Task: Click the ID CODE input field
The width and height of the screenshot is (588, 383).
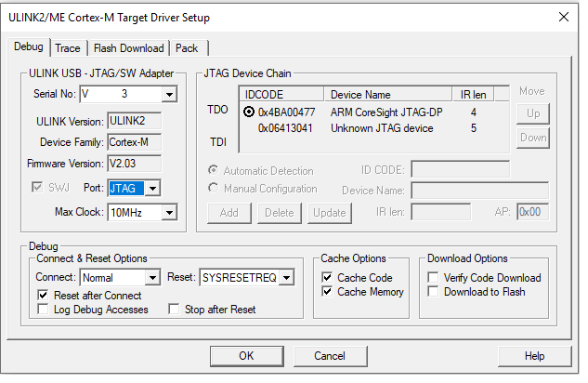Action: 460,169
